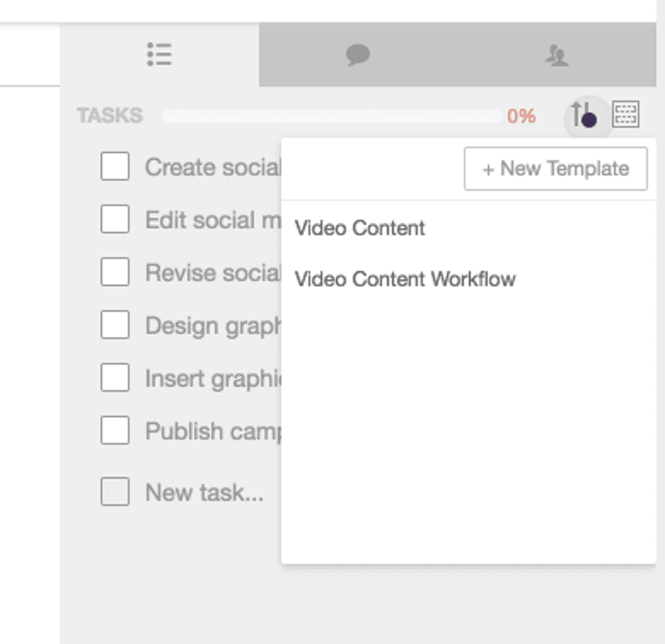665x644 pixels.
Task: Click the 'Create social' task name
Action: pyautogui.click(x=212, y=167)
